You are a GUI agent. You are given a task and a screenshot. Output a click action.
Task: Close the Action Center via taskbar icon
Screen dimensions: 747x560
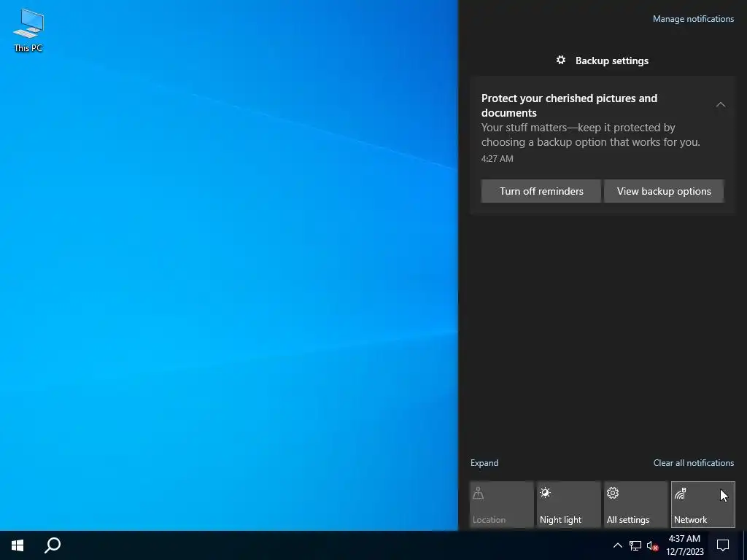[723, 545]
